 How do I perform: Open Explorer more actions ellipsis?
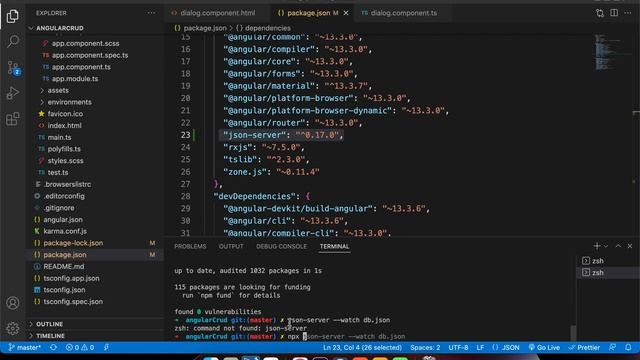point(151,13)
